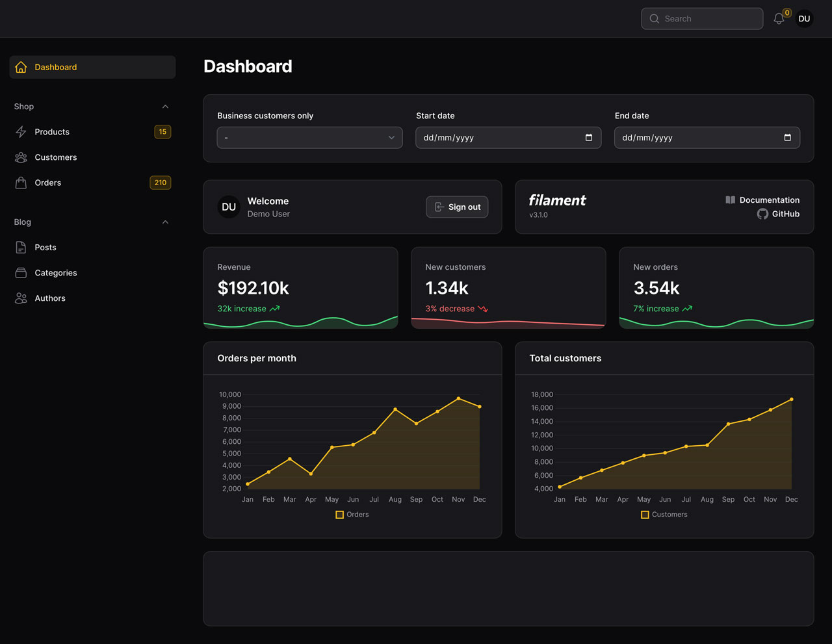Click the Customers group icon in sidebar
Image resolution: width=832 pixels, height=644 pixels.
(21, 157)
